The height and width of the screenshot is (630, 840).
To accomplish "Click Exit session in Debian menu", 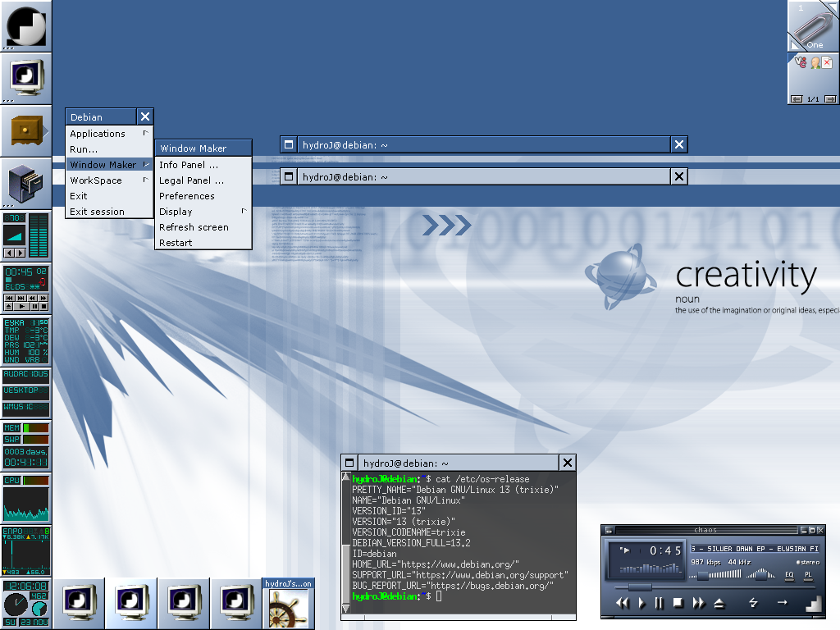I will point(98,212).
